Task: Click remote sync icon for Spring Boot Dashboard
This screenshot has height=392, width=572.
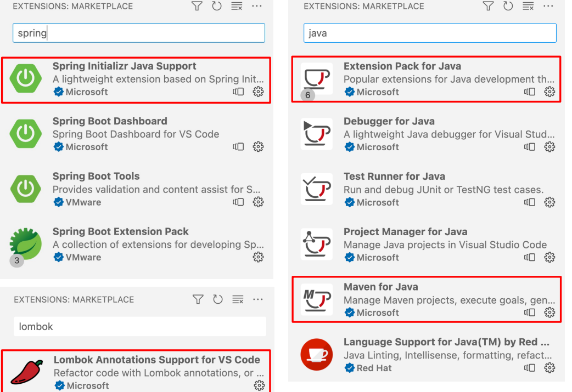Action: pos(238,147)
